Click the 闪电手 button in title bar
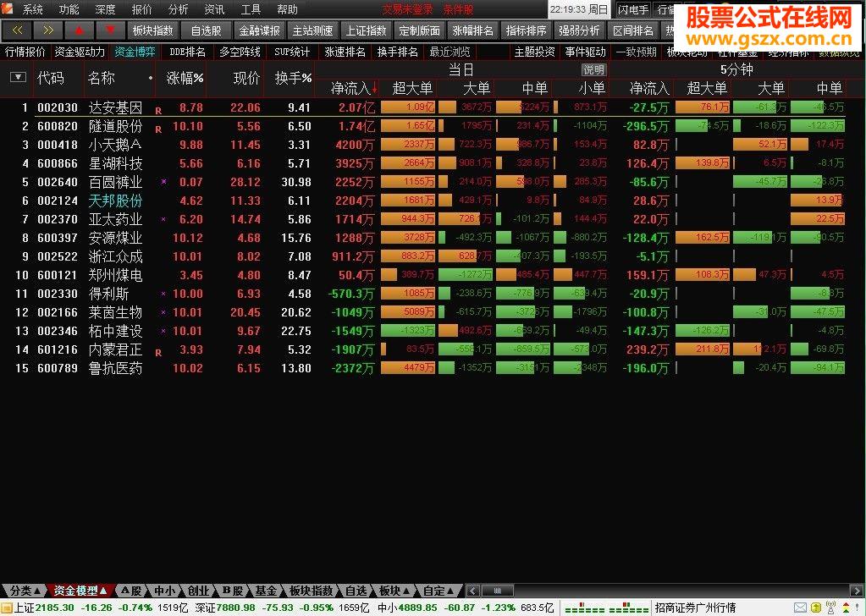This screenshot has height=616, width=866. [633, 9]
